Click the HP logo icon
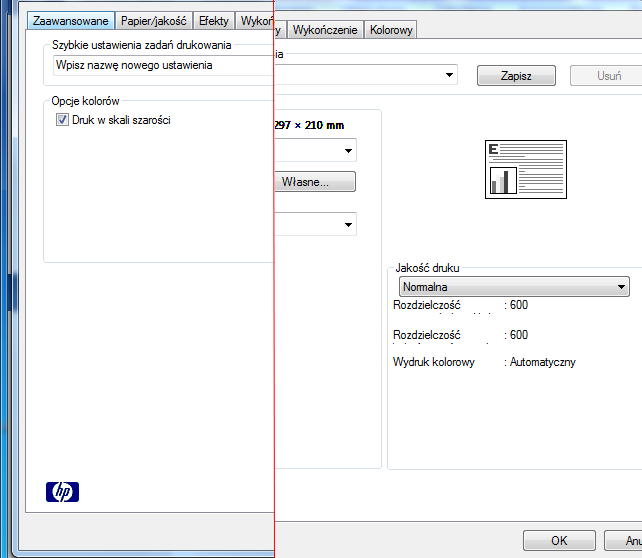642x558 pixels. click(62, 492)
